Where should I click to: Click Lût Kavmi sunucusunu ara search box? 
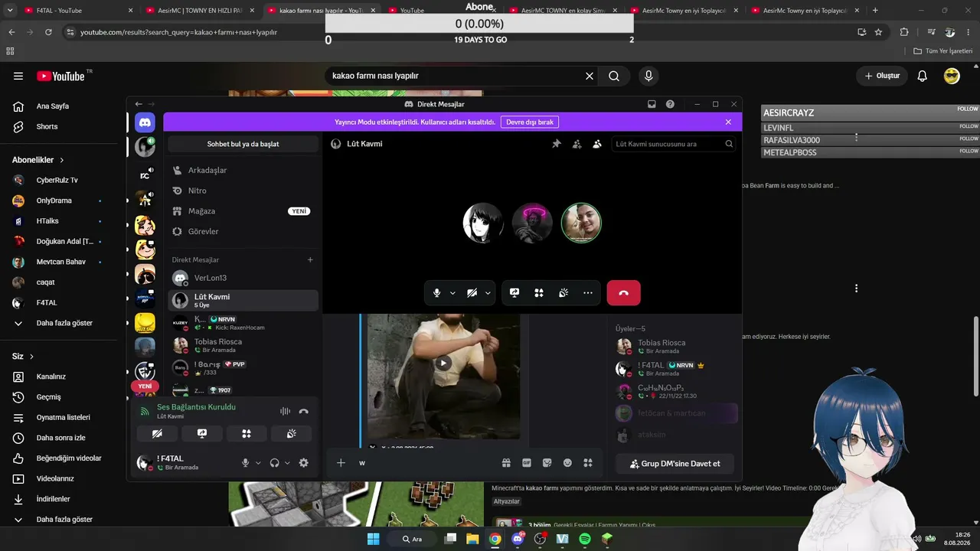click(675, 144)
